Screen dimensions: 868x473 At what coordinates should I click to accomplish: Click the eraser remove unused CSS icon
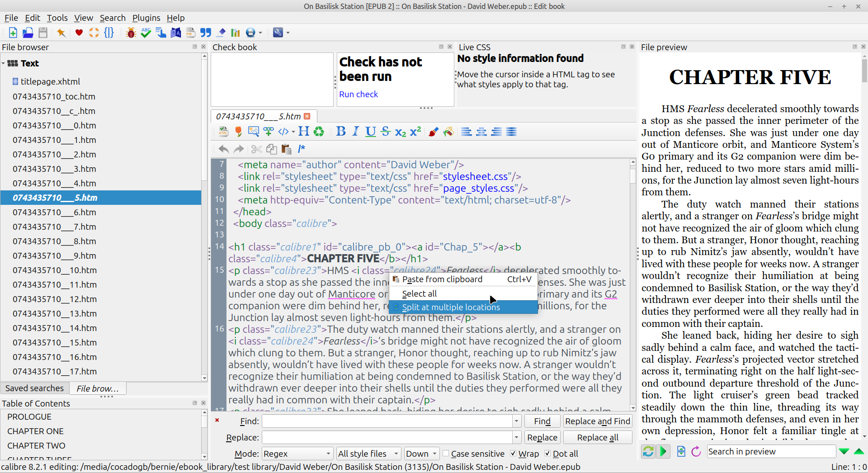click(x=221, y=33)
